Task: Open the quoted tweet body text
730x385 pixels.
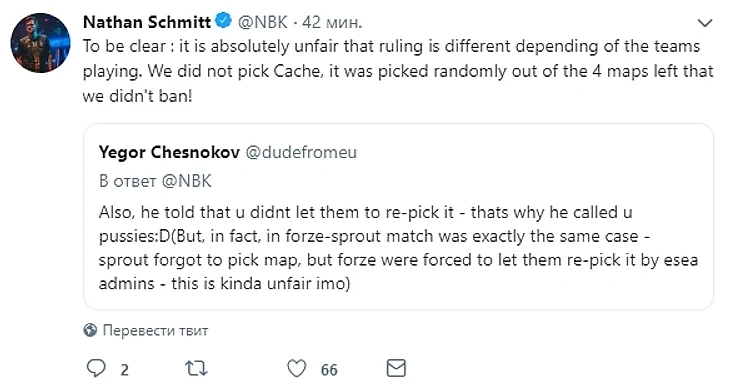Action: point(398,248)
